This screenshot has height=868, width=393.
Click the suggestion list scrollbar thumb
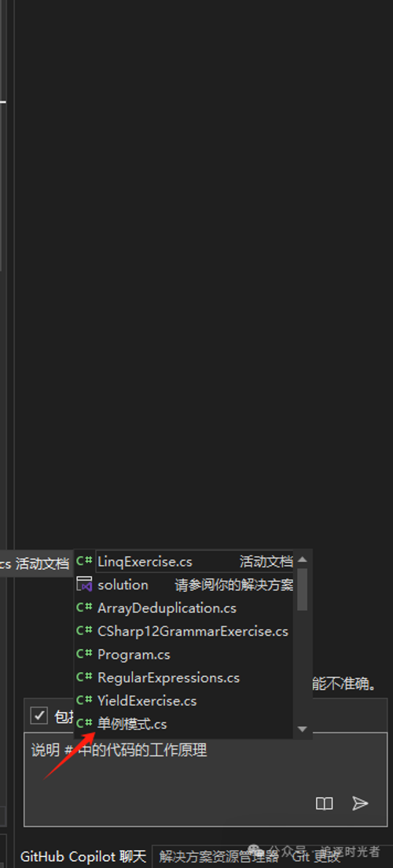[302, 589]
